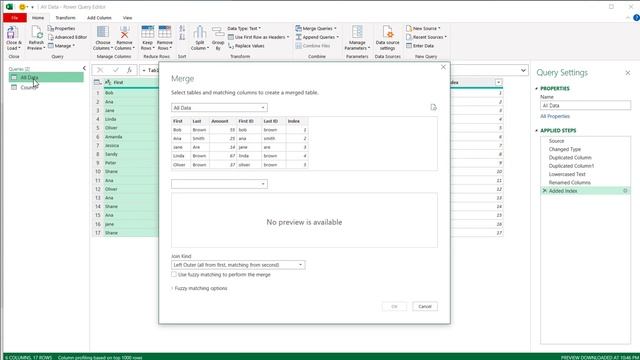Click the Choose Columns icon

coord(102,32)
